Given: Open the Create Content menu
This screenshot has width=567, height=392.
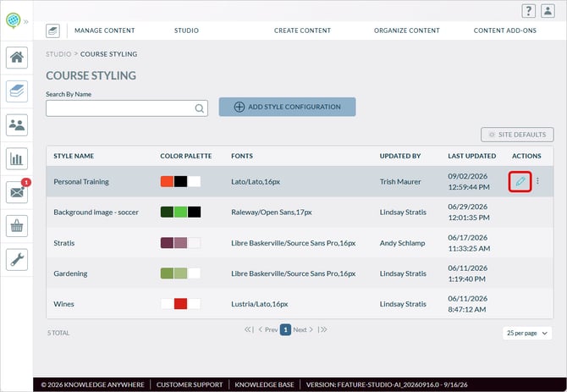Looking at the screenshot, I should (x=302, y=30).
